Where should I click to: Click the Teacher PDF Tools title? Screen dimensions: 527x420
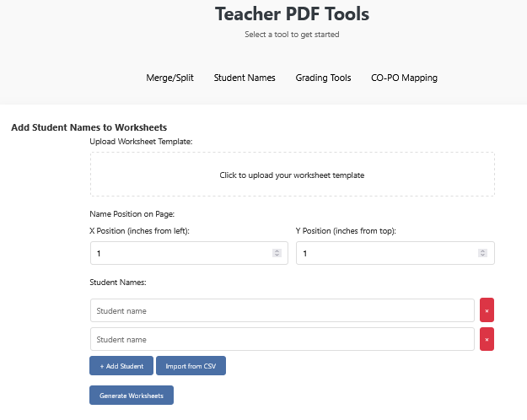click(292, 14)
